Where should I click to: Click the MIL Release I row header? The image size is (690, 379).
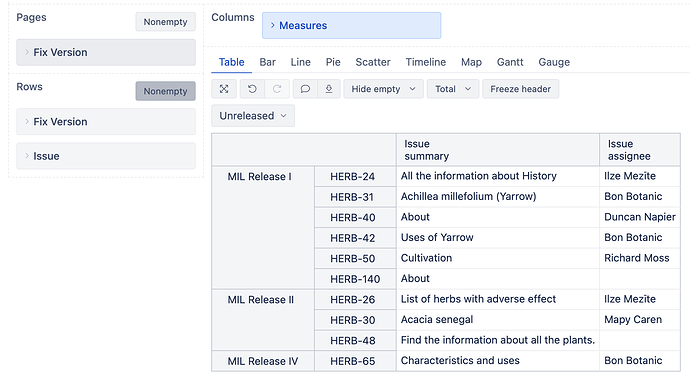[263, 227]
